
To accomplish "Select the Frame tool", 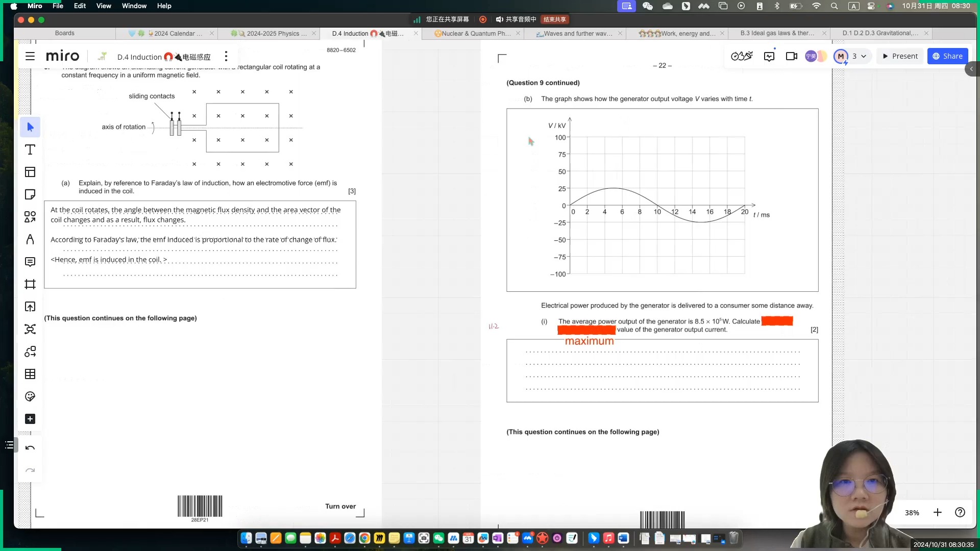I will click(30, 284).
